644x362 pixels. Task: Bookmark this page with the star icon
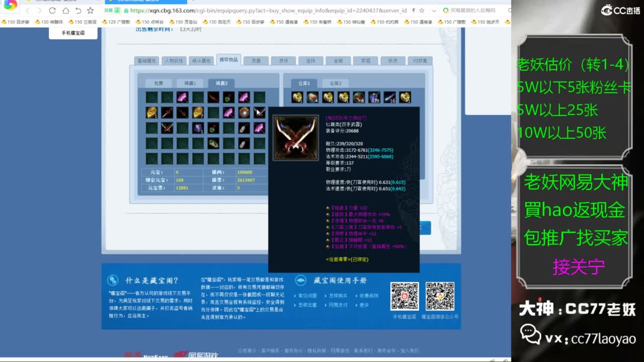click(91, 11)
